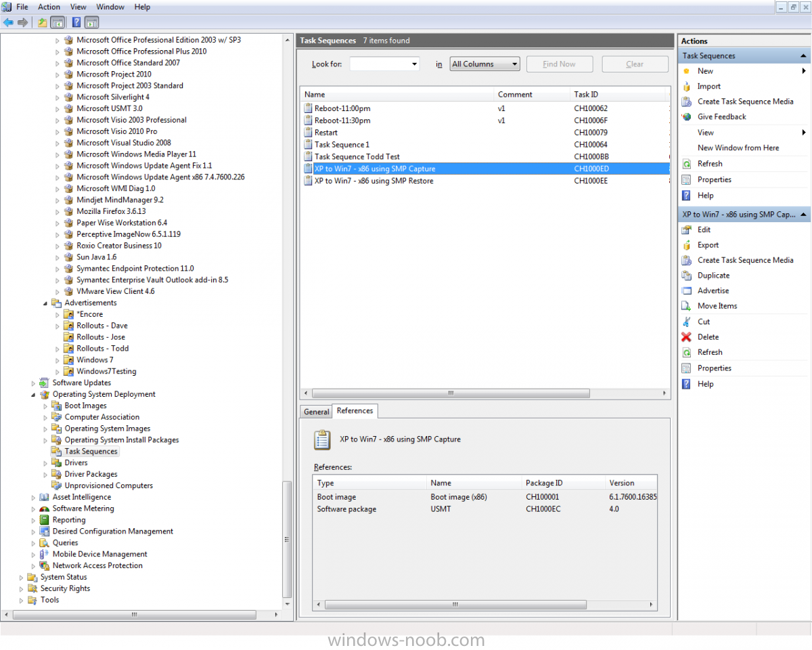Open the All Columns dropdown
The image size is (812, 650).
(x=514, y=64)
